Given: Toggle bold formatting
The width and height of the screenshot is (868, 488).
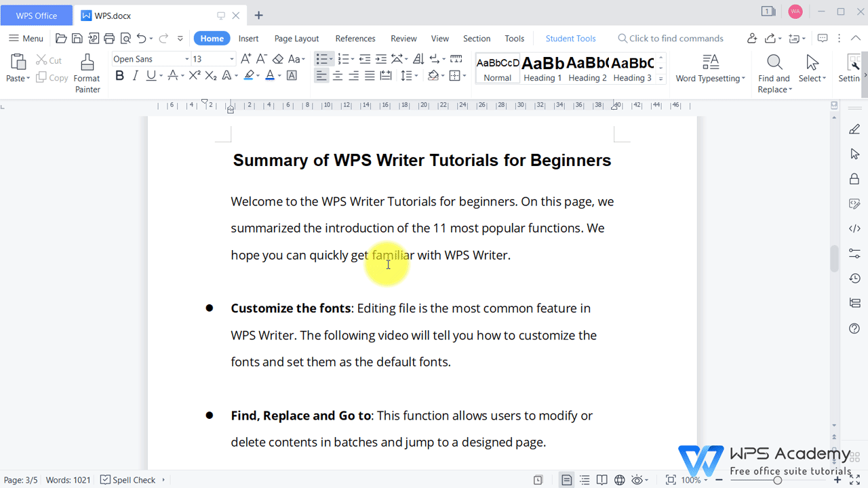Looking at the screenshot, I should pos(120,75).
